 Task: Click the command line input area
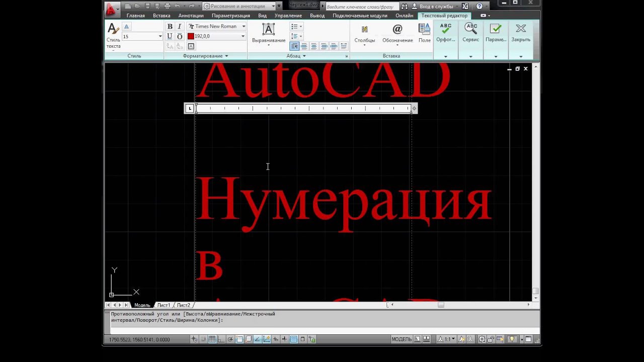pos(322,330)
